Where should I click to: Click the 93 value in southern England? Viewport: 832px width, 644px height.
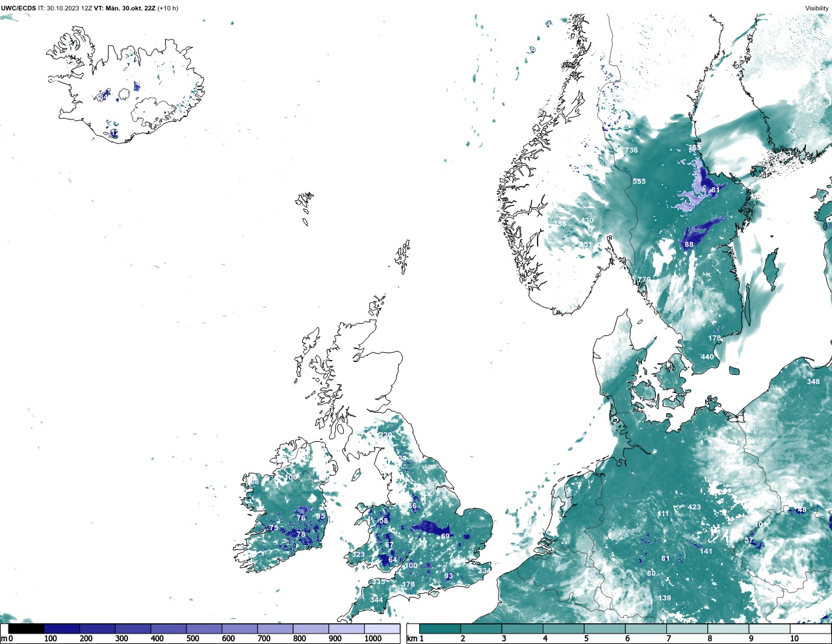(448, 576)
